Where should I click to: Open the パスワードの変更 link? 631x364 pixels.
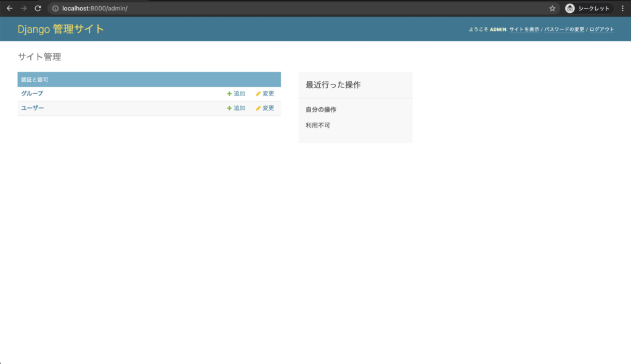(x=564, y=30)
